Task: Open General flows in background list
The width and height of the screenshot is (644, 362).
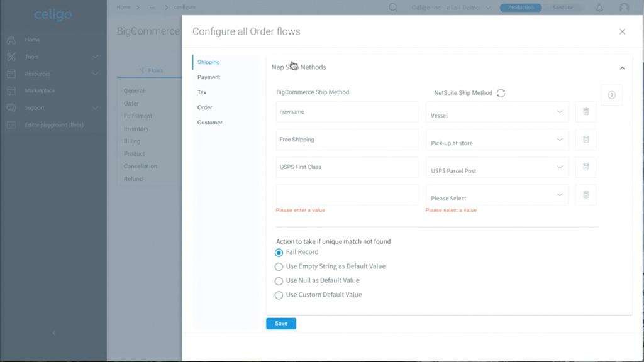Action: pos(134,91)
